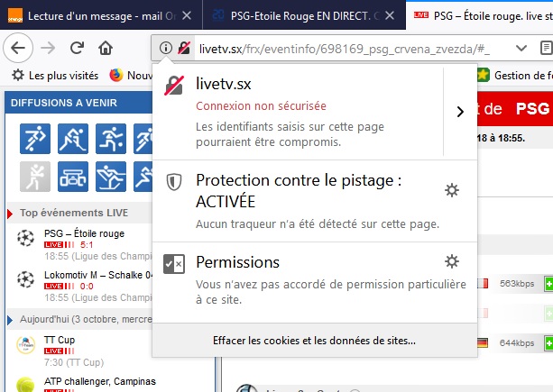Select the active PSG – Étoile rouge live tab
Viewport: 553px width, 392px height.
[480, 15]
